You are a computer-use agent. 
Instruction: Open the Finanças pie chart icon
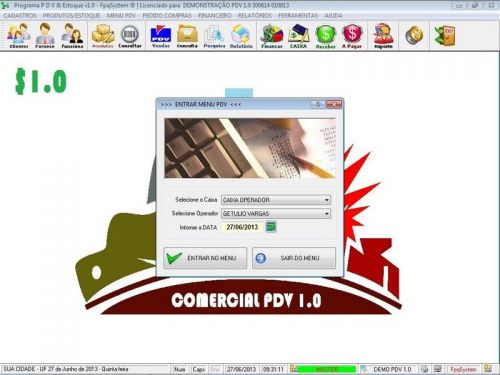[272, 35]
